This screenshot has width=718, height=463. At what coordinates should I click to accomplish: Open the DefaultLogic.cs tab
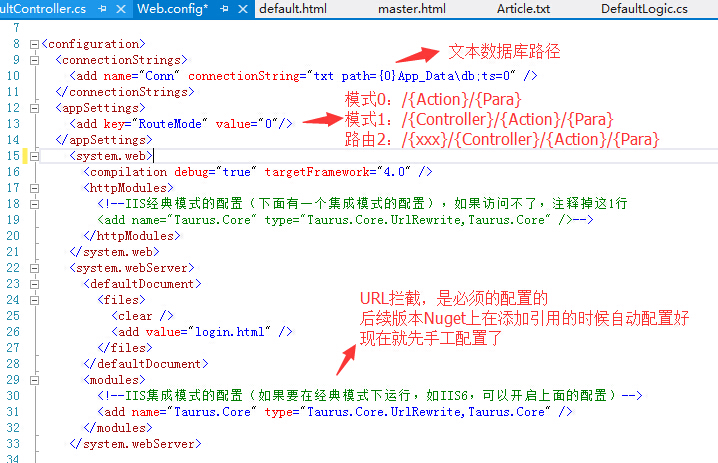644,9
